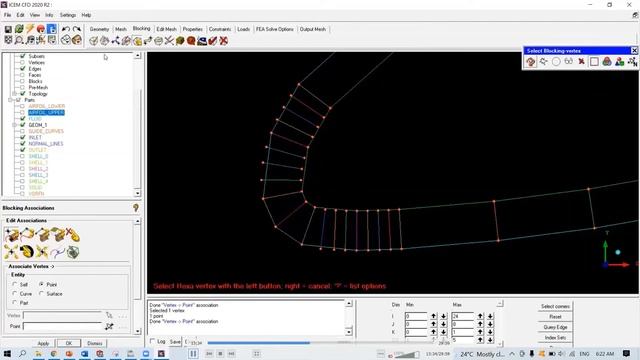Select the Curve entity radio button
Image resolution: width=640 pixels, height=360 pixels.
click(15, 293)
